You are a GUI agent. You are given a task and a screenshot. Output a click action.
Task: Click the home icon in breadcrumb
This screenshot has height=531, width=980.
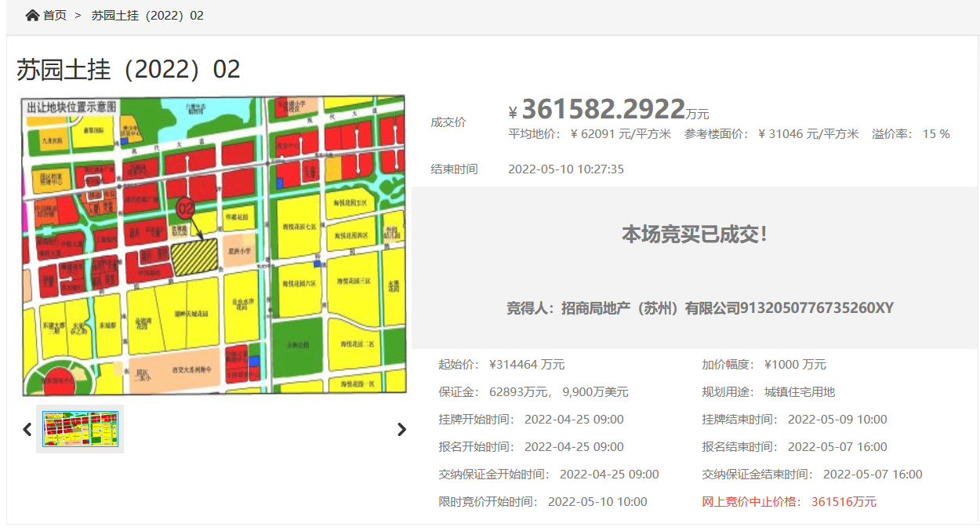coord(33,16)
